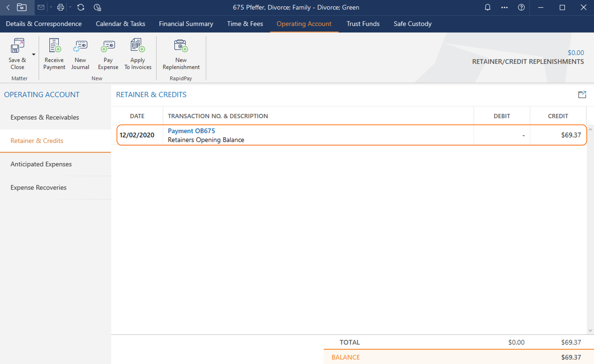Open the more options ellipsis menu
Image resolution: width=594 pixels, height=364 pixels.
pyautogui.click(x=504, y=7)
